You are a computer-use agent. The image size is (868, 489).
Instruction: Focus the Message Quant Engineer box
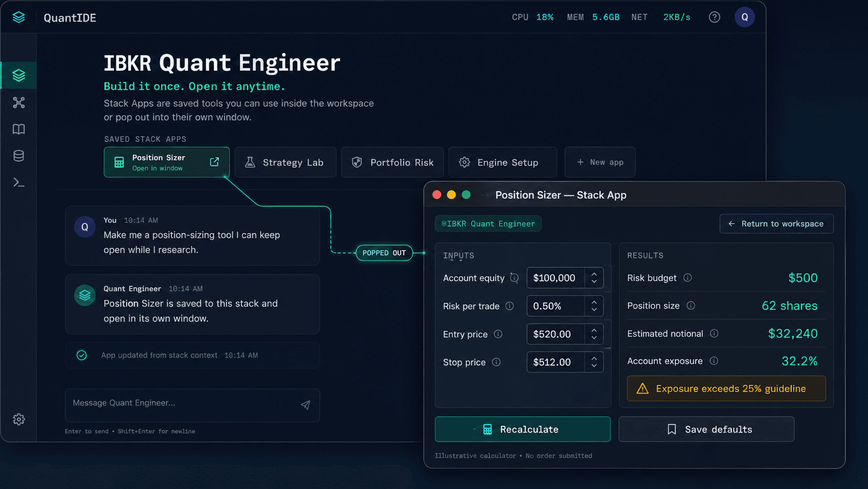coord(192,405)
